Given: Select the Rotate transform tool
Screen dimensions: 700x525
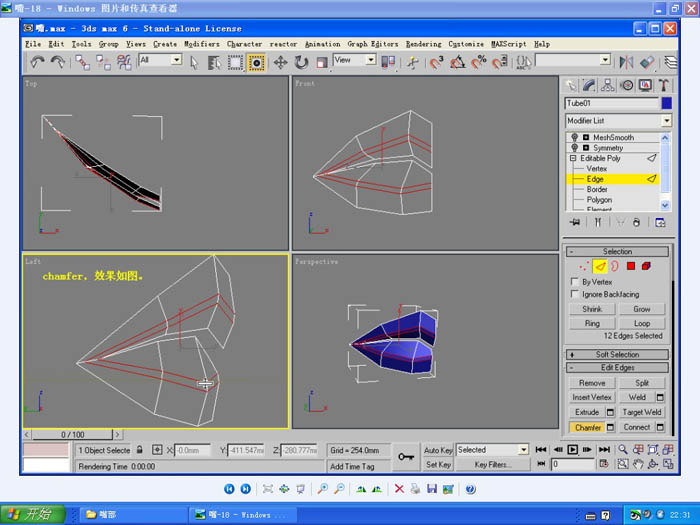Looking at the screenshot, I should (x=302, y=62).
